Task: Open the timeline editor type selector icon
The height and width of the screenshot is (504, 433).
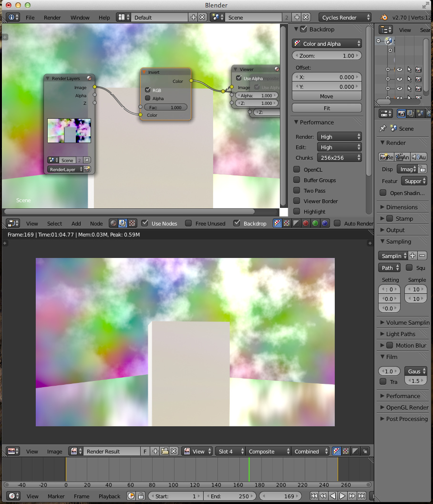Action: (13, 496)
